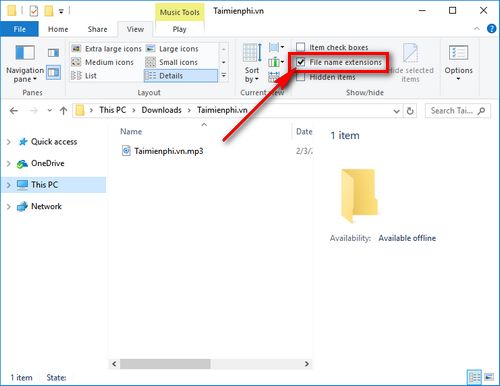The width and height of the screenshot is (500, 386).
Task: Open the Help question mark icon
Action: 491,29
